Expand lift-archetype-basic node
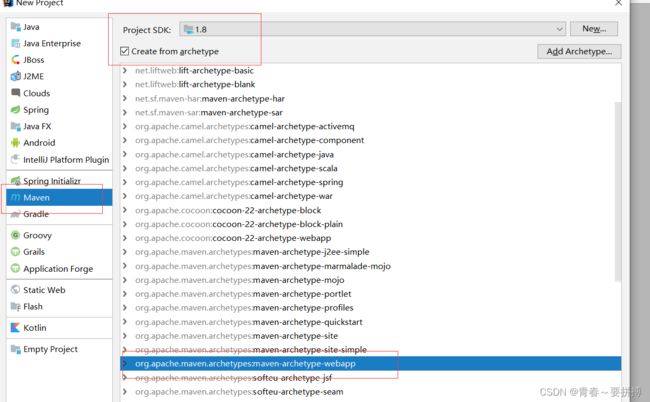 [125, 70]
